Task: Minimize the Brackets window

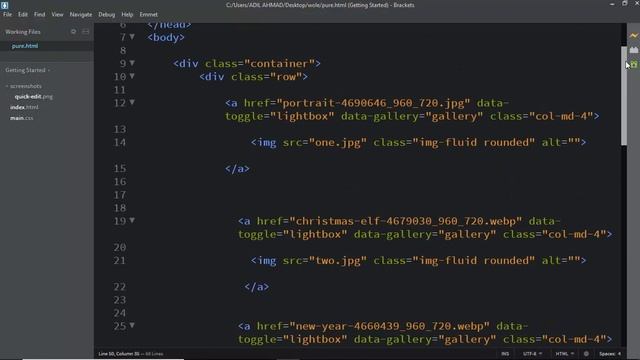Action: click(612, 4)
